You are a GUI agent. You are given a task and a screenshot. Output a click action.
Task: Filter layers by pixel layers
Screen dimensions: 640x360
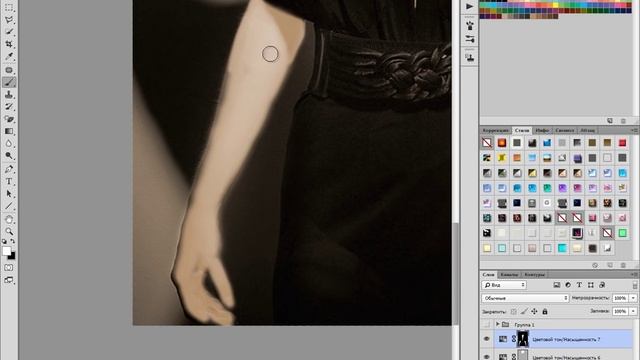[557, 285]
